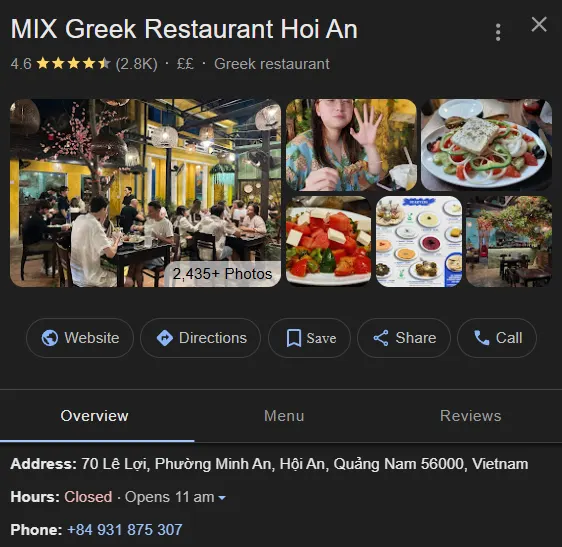Click the Share network icon
The height and width of the screenshot is (547, 562).
381,338
